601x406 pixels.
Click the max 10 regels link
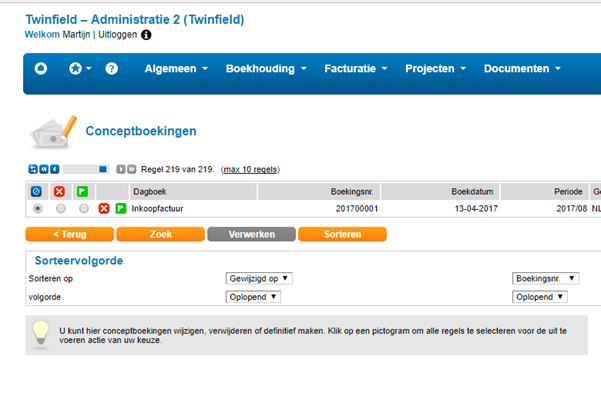(251, 169)
